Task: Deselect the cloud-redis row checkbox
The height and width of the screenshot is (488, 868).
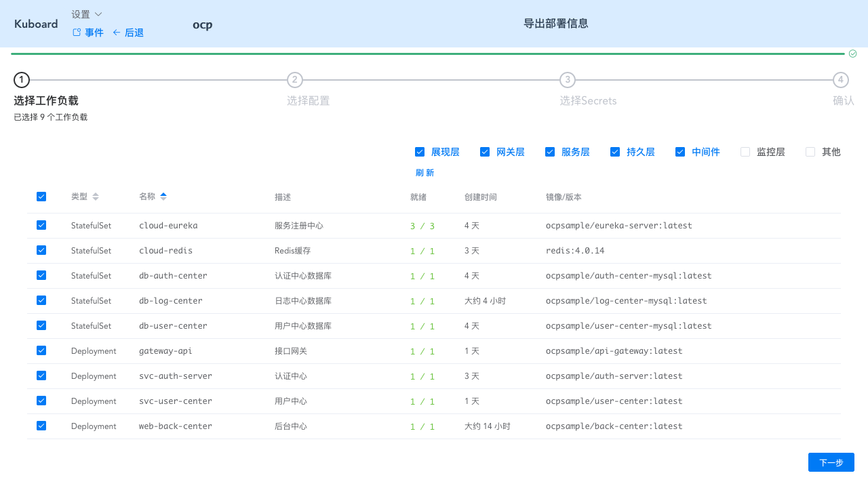Action: coord(41,250)
